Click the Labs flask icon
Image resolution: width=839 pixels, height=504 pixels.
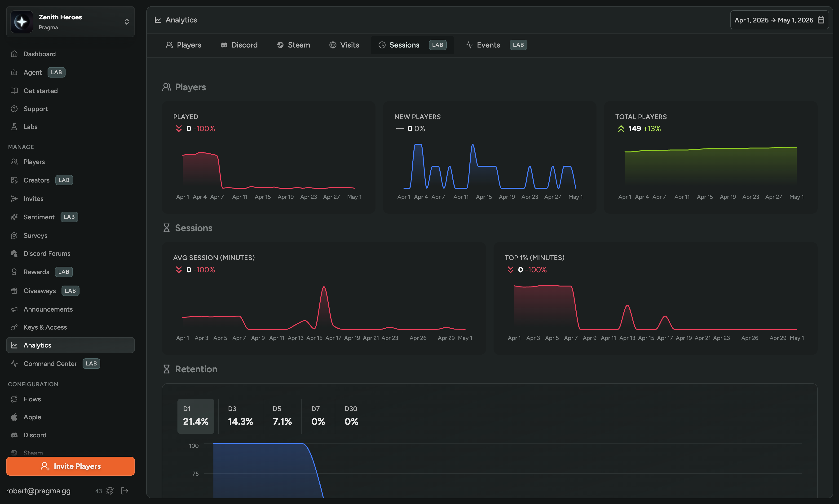14,127
